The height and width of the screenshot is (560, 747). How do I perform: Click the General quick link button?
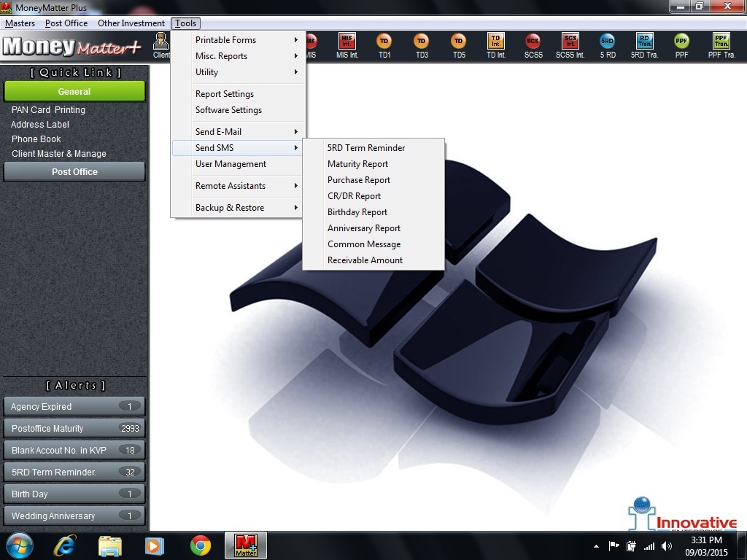point(74,92)
